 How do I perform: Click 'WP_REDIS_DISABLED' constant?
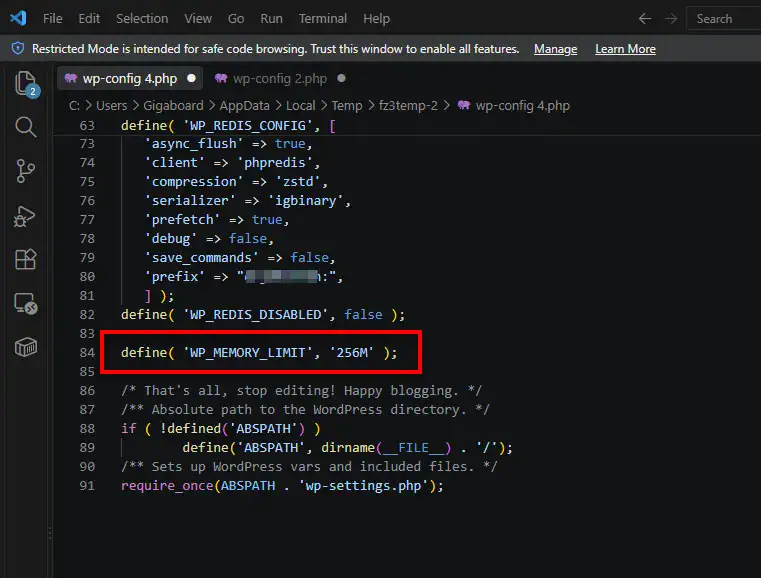coord(255,314)
